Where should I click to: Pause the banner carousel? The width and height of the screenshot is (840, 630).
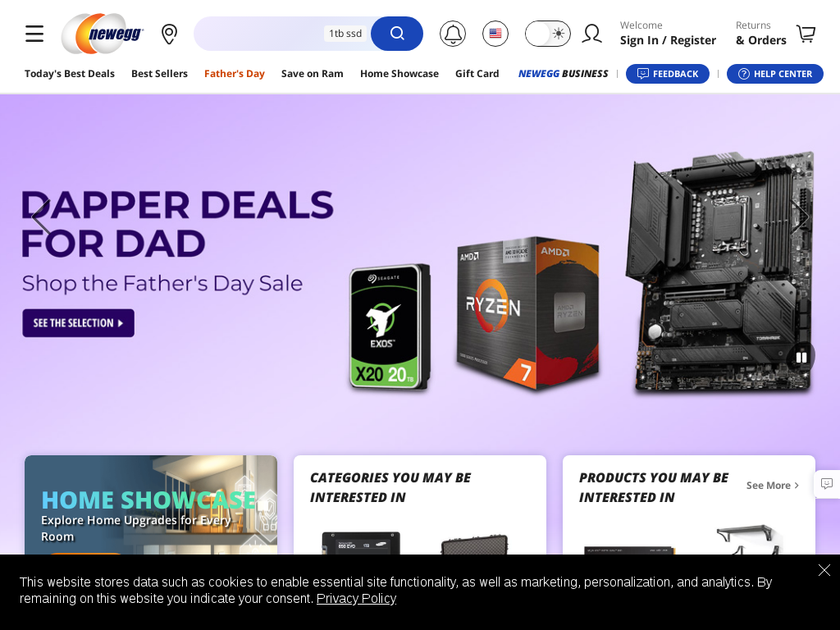801,357
